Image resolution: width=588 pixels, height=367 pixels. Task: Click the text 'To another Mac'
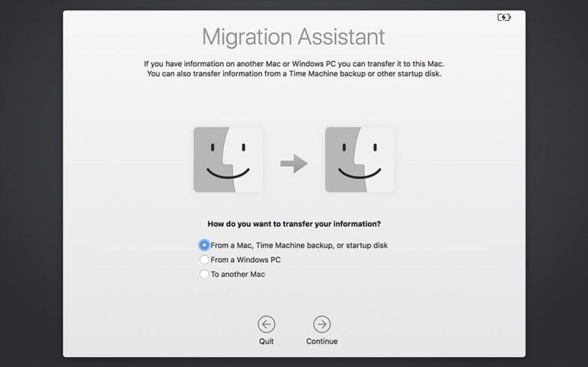(x=238, y=274)
